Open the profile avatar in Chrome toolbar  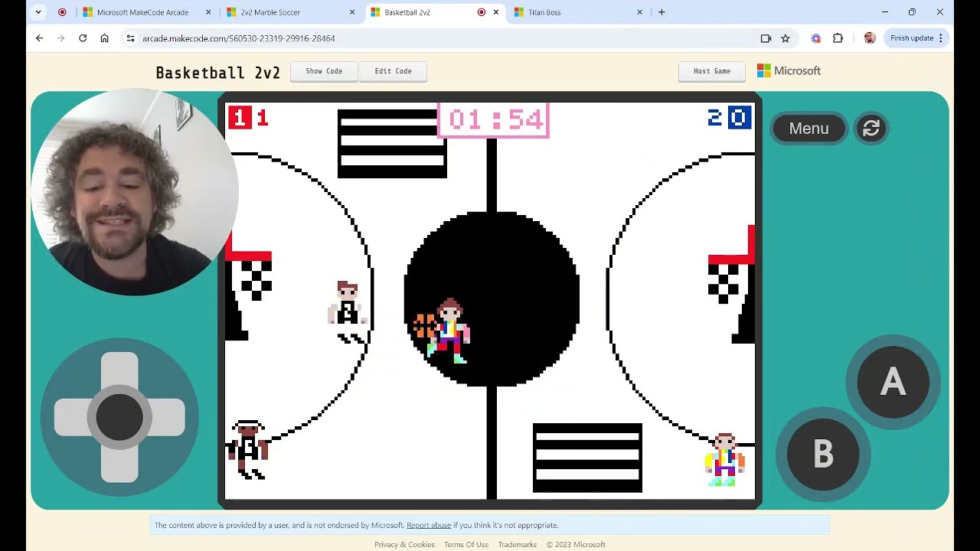pos(870,38)
